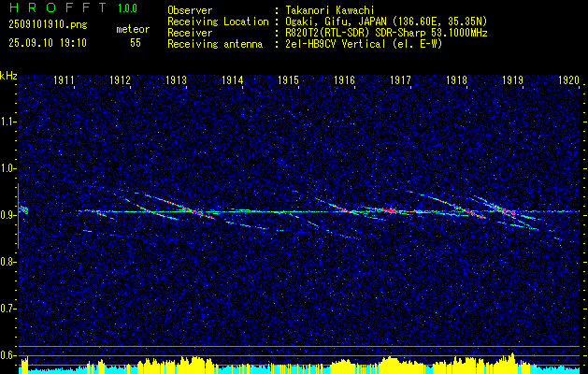The width and height of the screenshot is (588, 374).
Task: Click the 1914 time axis label
Action: coord(233,79)
